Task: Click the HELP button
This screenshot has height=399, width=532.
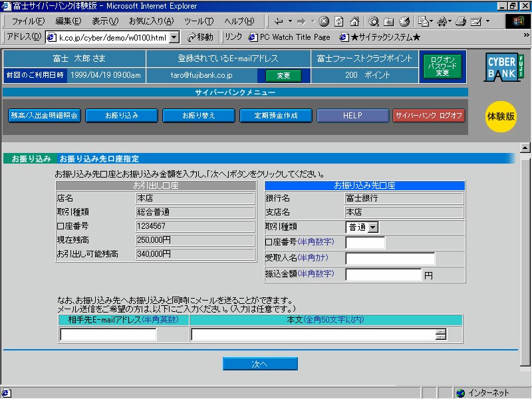Action: click(353, 116)
